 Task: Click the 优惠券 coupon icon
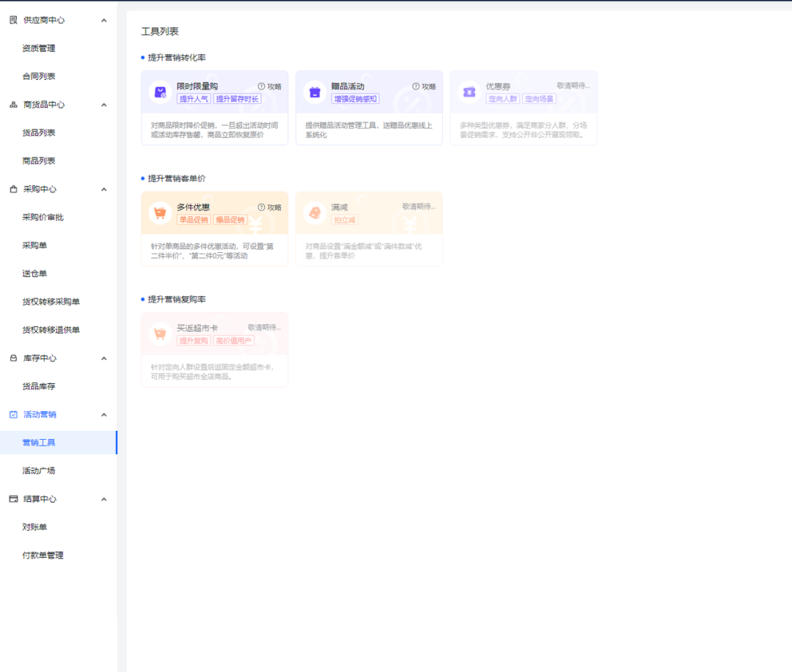click(469, 92)
